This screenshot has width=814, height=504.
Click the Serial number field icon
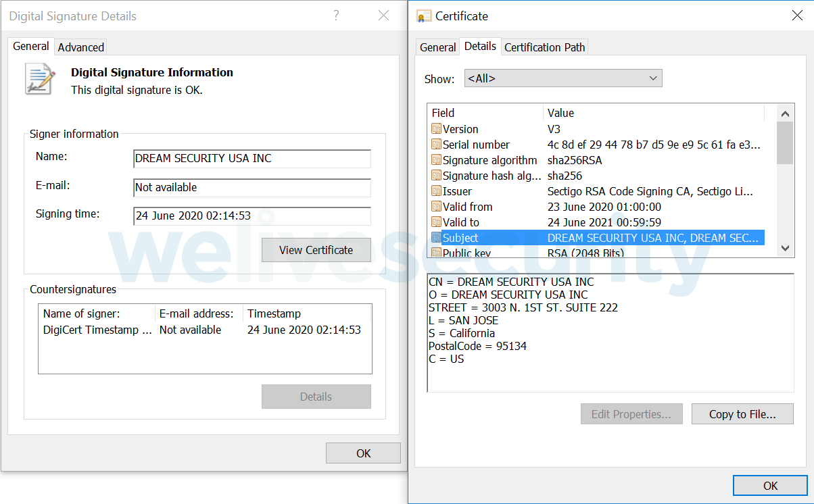click(x=436, y=145)
